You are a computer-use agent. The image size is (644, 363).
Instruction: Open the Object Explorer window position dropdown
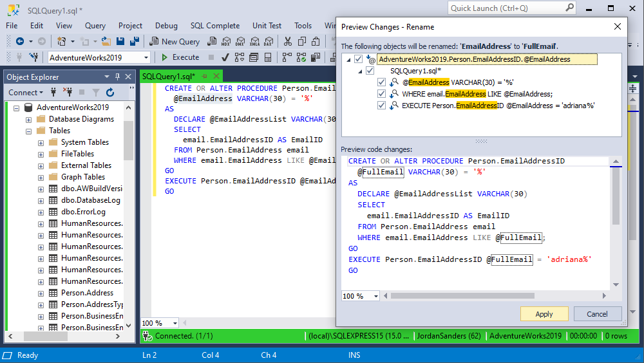pyautogui.click(x=107, y=77)
